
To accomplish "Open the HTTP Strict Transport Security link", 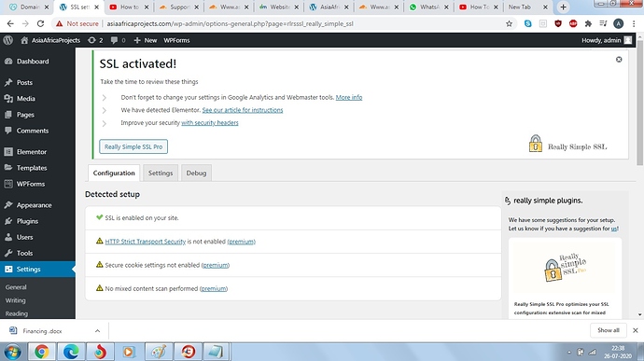I will [146, 242].
